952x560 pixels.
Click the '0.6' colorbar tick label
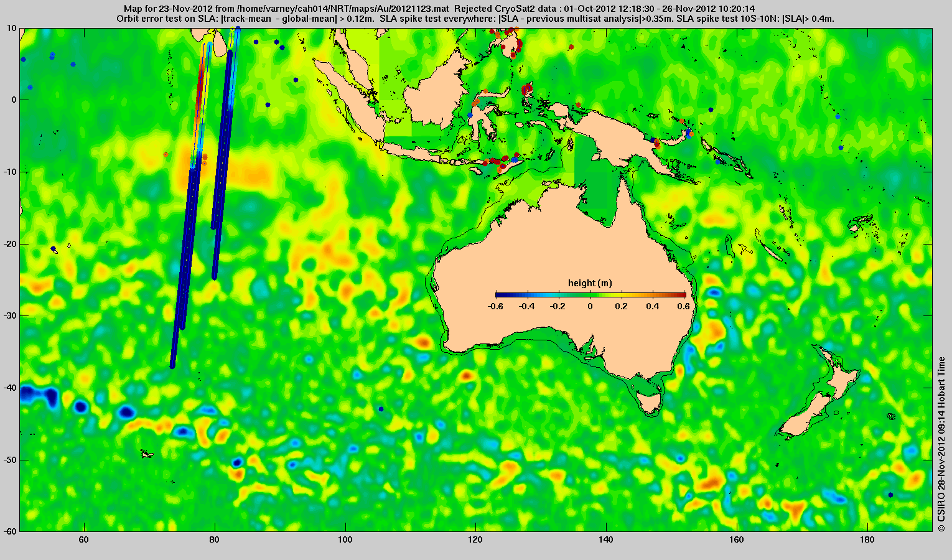click(684, 306)
